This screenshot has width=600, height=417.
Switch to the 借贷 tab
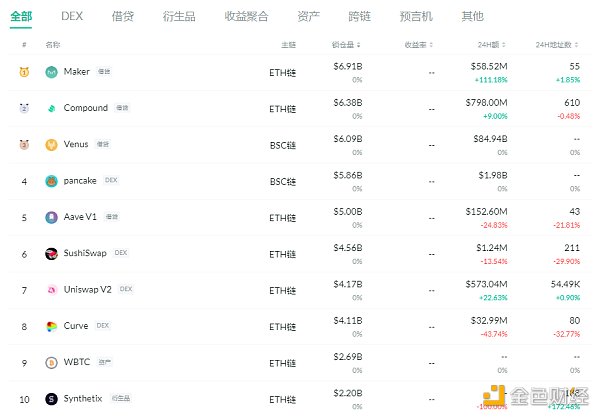pos(122,16)
